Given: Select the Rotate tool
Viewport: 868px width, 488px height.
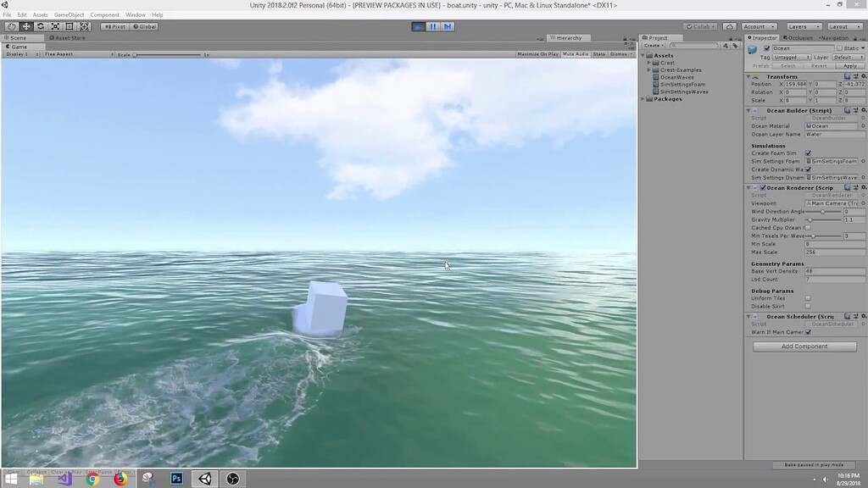Looking at the screenshot, I should [41, 26].
